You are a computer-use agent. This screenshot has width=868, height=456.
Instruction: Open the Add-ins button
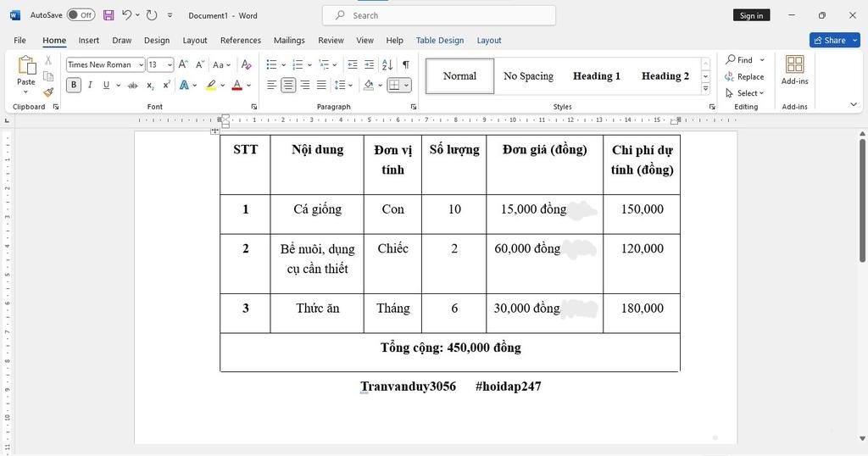[794, 70]
